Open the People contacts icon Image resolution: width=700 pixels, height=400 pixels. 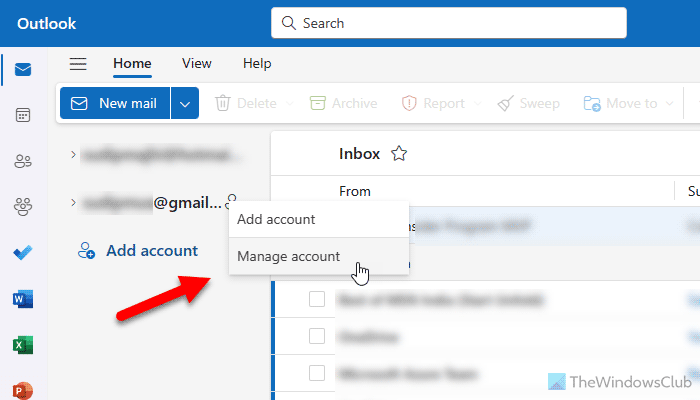point(23,161)
